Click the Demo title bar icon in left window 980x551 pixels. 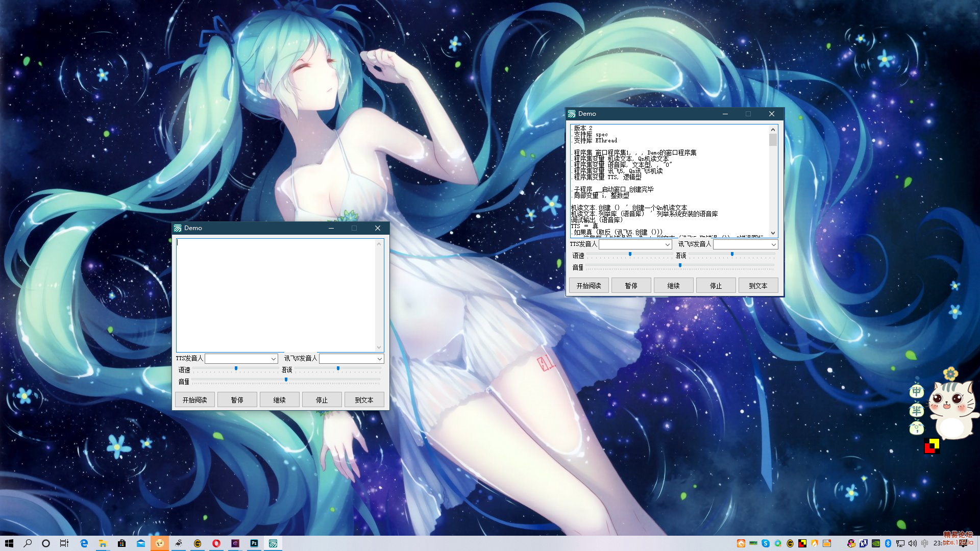pos(178,228)
